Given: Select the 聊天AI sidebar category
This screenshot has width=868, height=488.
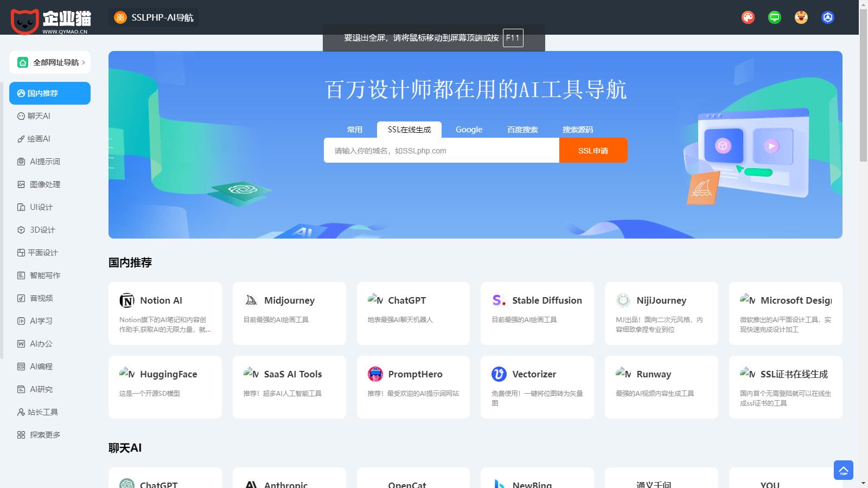Looking at the screenshot, I should pos(39,116).
